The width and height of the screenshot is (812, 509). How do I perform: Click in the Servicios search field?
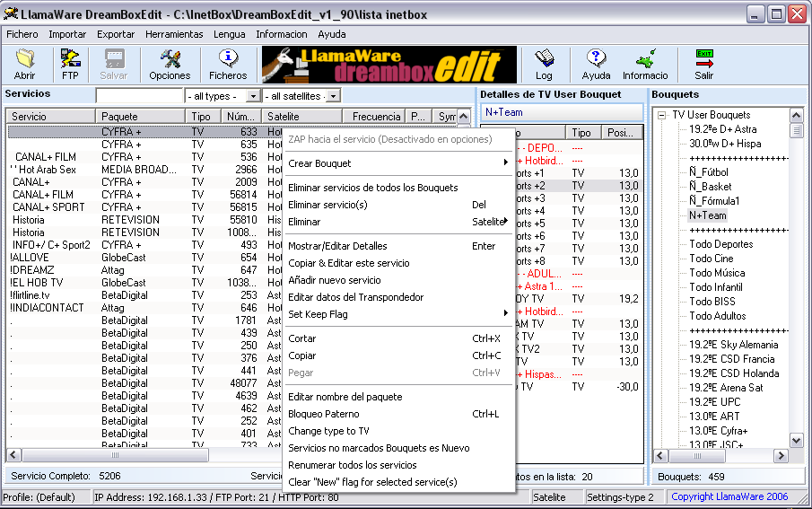[139, 96]
